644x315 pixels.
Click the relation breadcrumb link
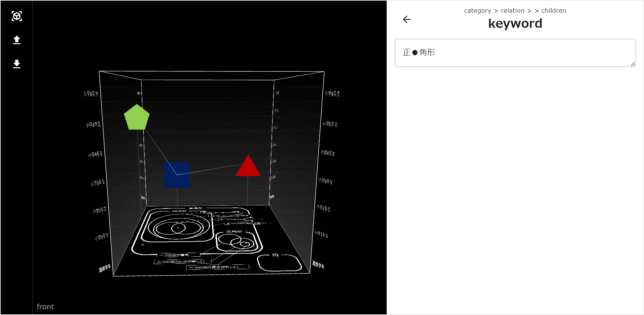point(512,11)
